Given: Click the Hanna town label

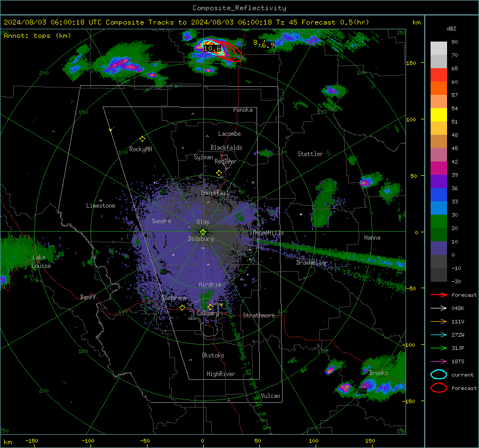Looking at the screenshot, I should click(372, 238).
